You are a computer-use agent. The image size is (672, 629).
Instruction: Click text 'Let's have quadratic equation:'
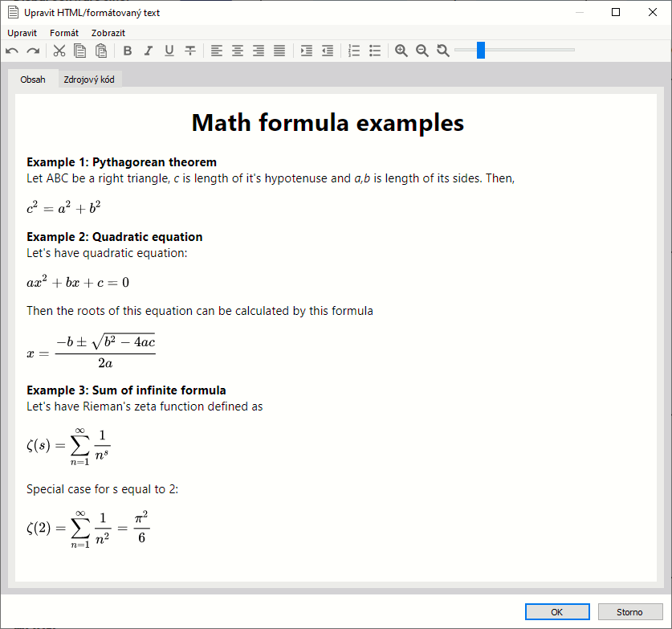coord(107,253)
